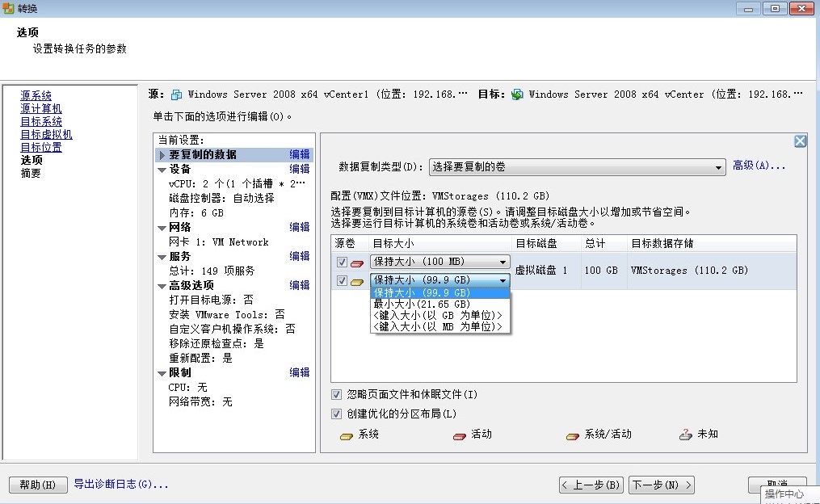Screen dimensions: 820x504
Task: Click the source virtual machine icon
Action: [x=177, y=94]
